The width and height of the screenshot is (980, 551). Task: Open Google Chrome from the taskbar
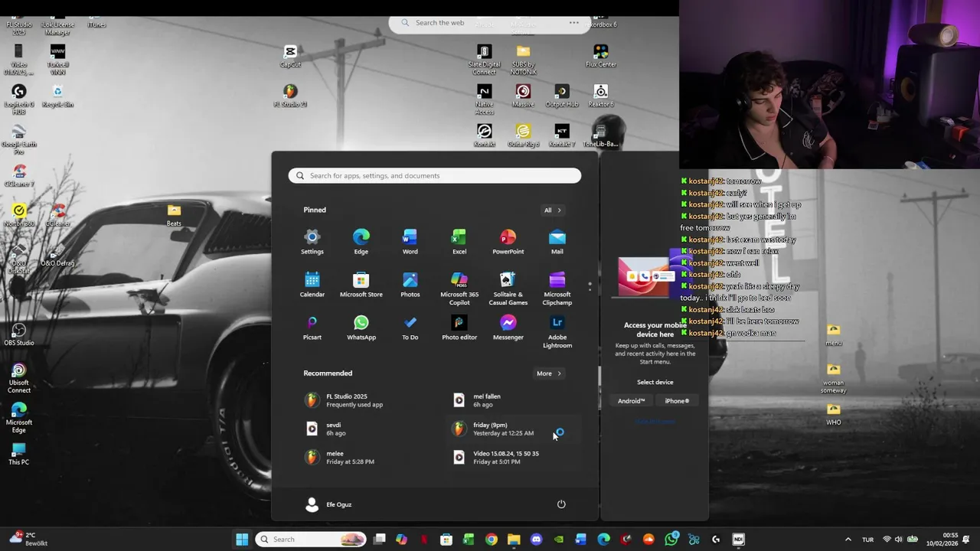492,540
